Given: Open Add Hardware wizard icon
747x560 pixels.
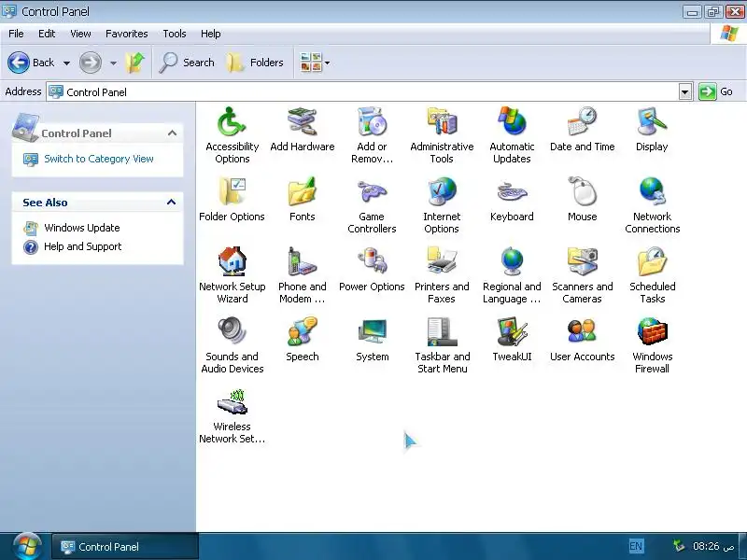Looking at the screenshot, I should click(x=302, y=129).
